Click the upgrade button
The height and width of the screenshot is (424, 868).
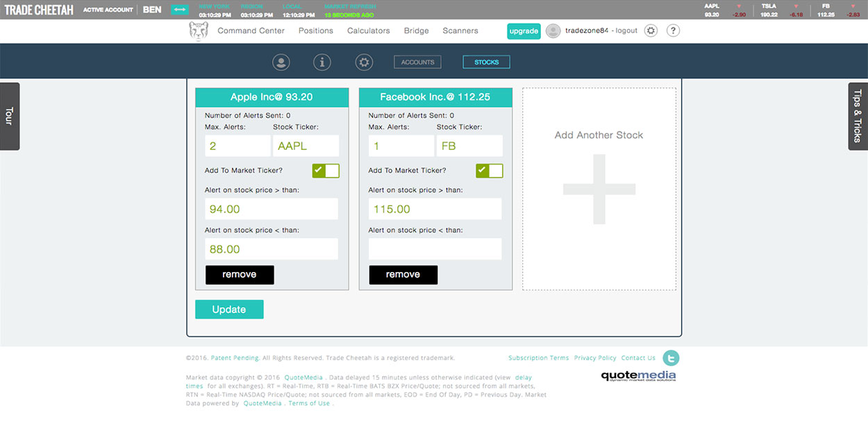[x=523, y=31]
